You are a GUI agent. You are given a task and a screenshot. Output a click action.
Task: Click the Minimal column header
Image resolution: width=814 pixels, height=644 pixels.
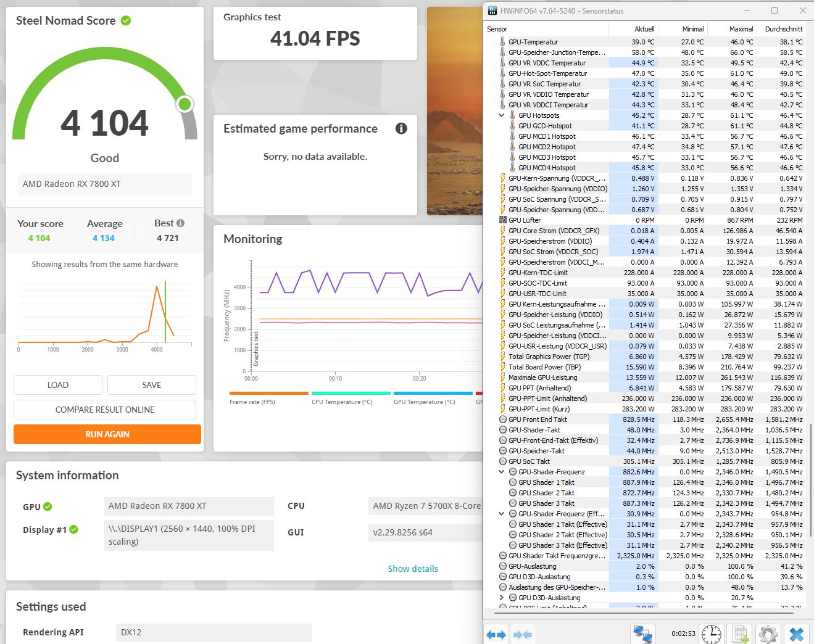(x=683, y=29)
